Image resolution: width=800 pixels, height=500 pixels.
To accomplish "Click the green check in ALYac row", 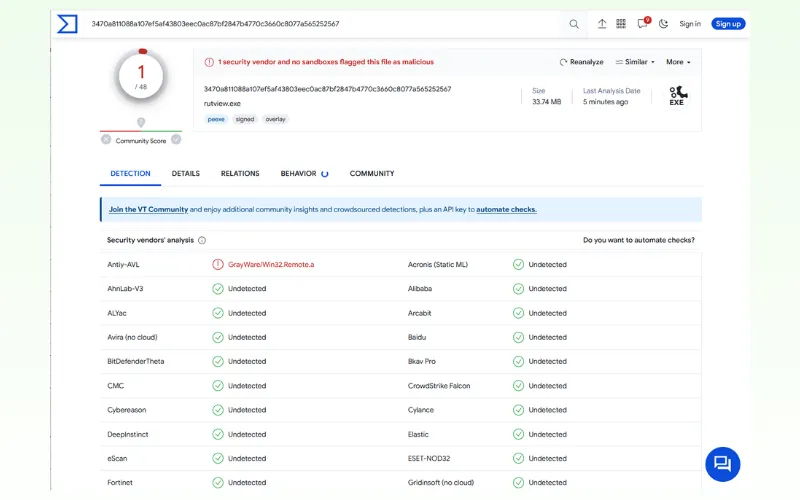I will pyautogui.click(x=218, y=313).
